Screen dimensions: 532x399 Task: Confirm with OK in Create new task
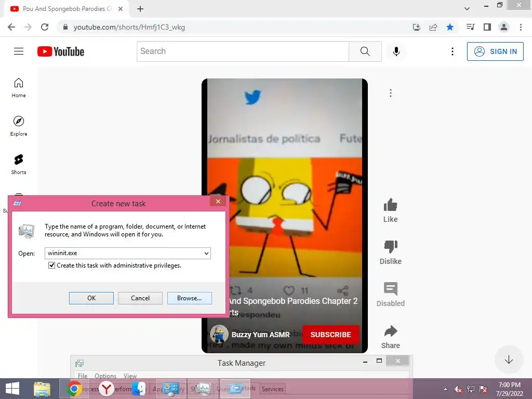(x=91, y=298)
